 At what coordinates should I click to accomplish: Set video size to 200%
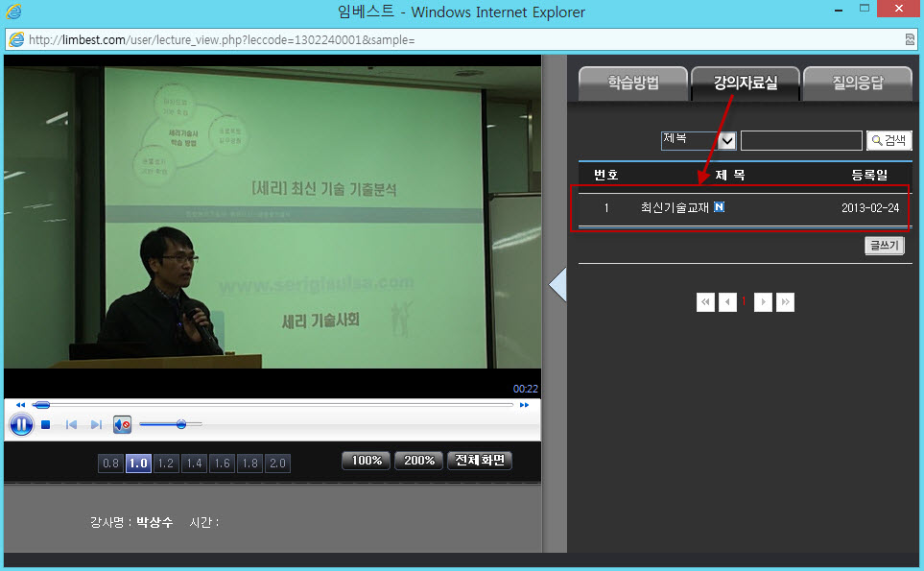click(419, 461)
